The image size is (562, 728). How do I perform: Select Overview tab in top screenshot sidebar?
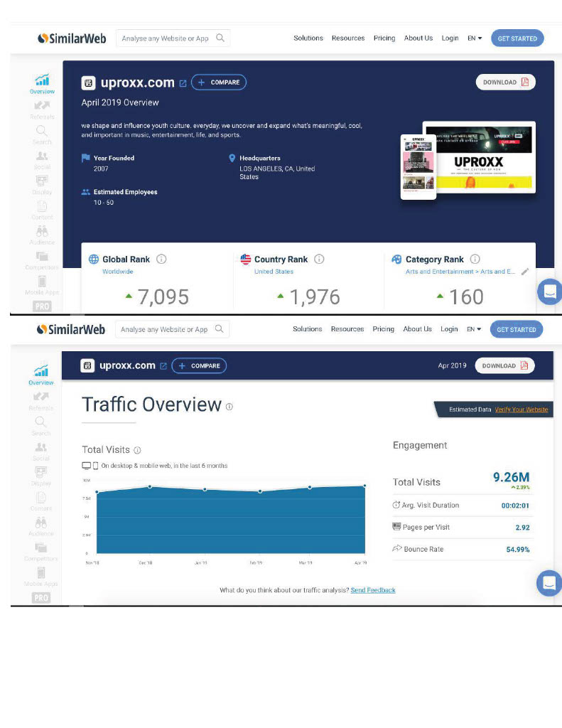42,84
